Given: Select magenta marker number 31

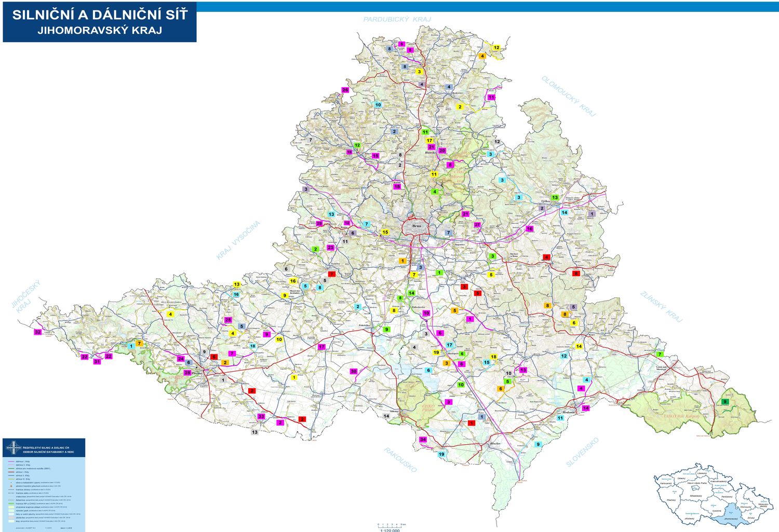Looking at the screenshot, I should click(x=97, y=362).
